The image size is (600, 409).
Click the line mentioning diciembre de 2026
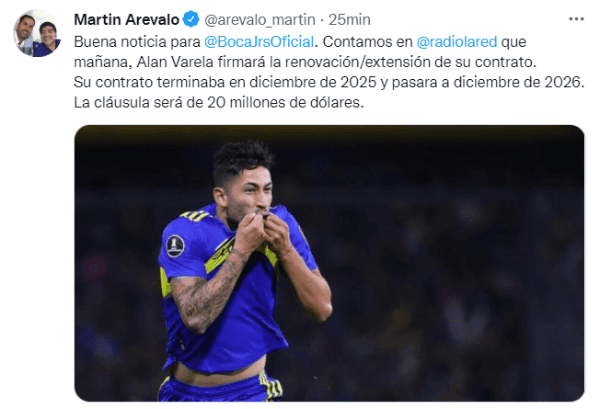pyautogui.click(x=329, y=82)
